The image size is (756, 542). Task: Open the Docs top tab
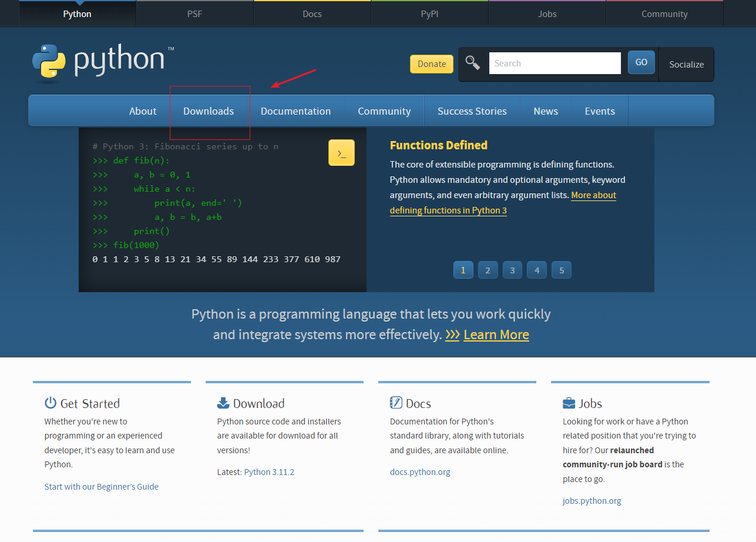click(x=313, y=14)
